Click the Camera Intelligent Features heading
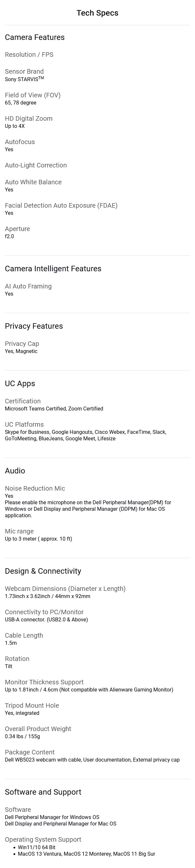The height and width of the screenshot is (868, 195). point(53,269)
